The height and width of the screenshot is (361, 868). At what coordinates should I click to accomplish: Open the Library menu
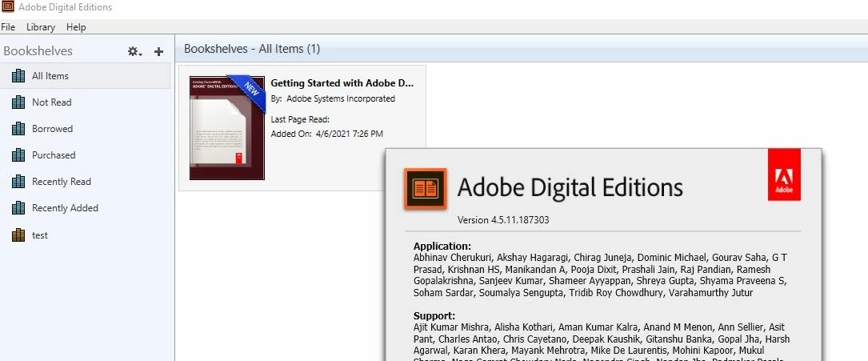tap(41, 27)
